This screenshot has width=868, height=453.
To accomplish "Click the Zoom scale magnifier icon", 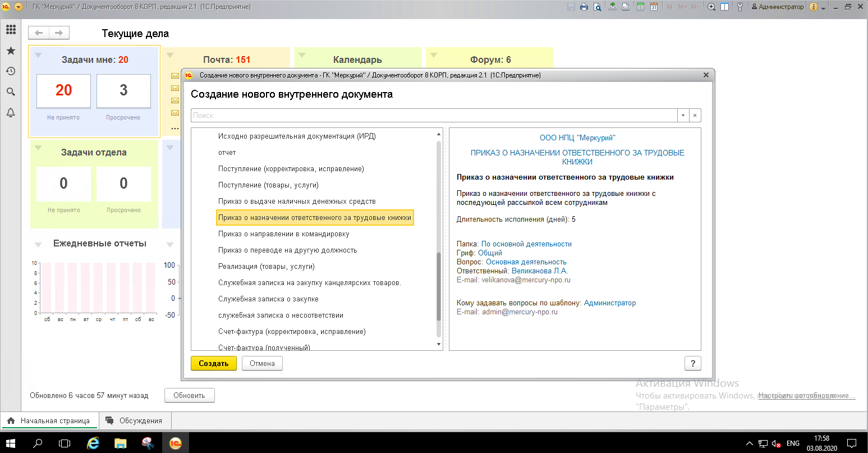I will pos(711,7).
